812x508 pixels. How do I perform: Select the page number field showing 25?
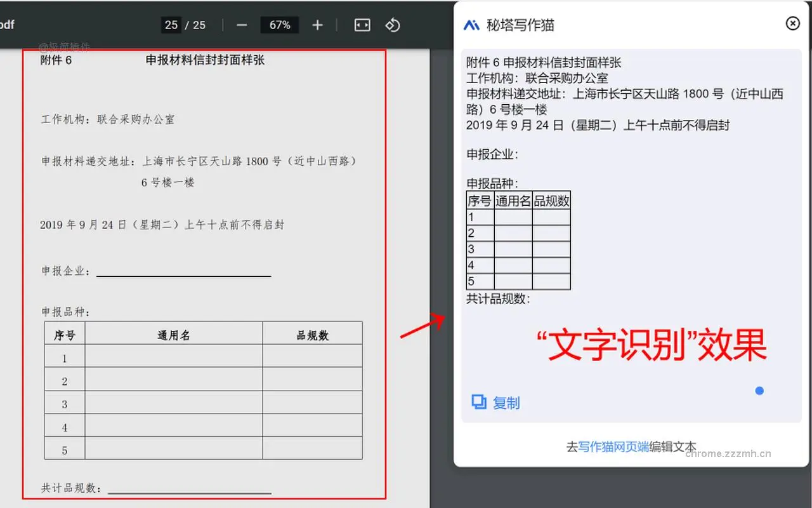[x=171, y=25]
